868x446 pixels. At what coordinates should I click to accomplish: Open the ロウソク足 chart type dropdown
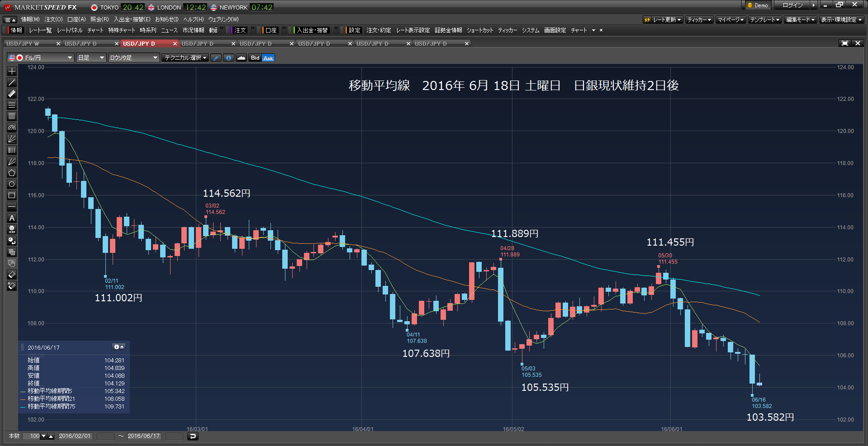[x=134, y=58]
